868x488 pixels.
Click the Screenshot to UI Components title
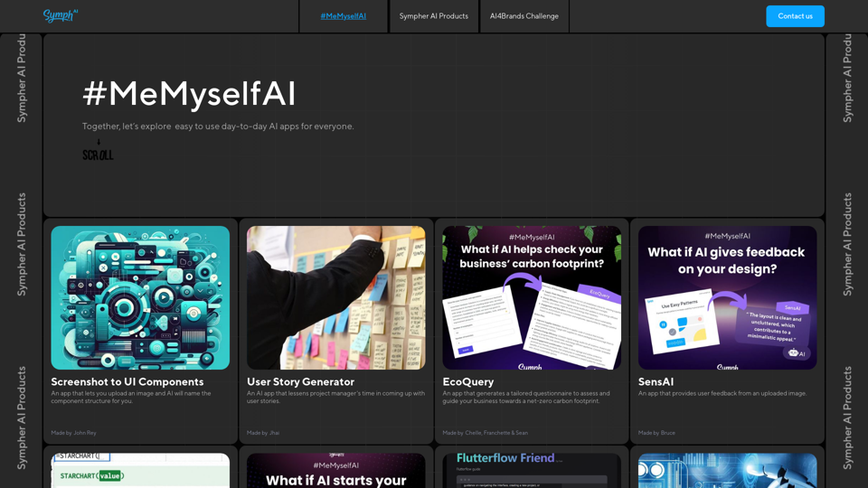click(x=127, y=381)
